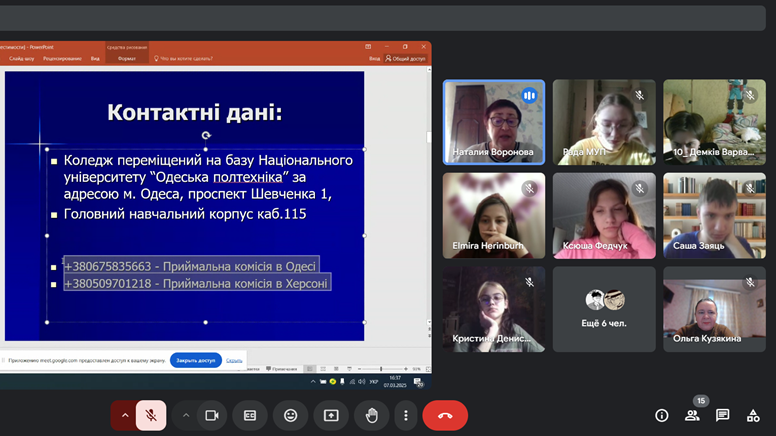This screenshot has width=776, height=436.
Task: Select Ксюша Федчук's video tile
Action: [x=604, y=215]
